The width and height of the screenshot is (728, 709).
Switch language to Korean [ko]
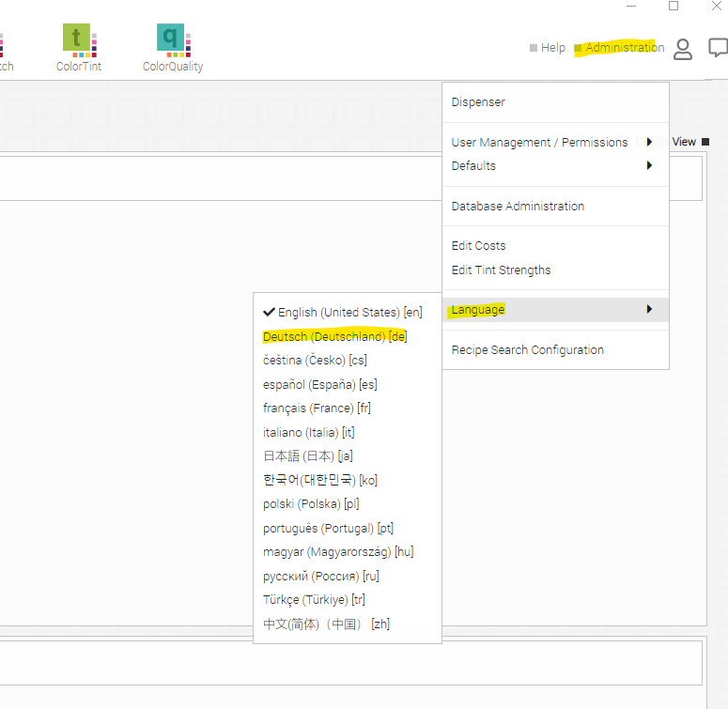347,480
